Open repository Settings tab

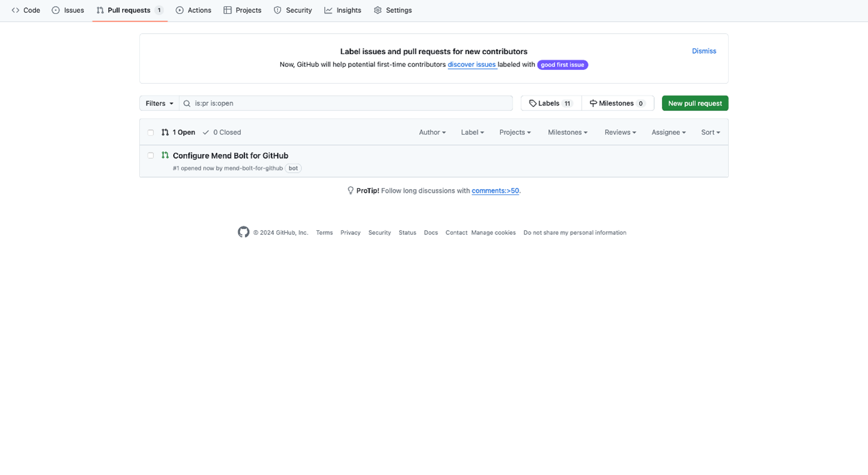point(393,10)
